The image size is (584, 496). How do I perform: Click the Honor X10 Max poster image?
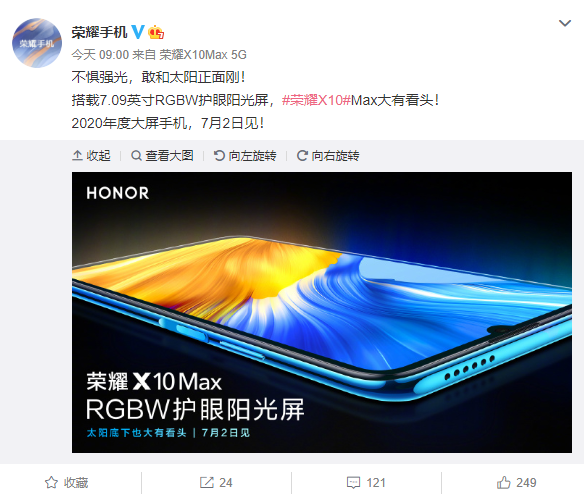[322, 312]
